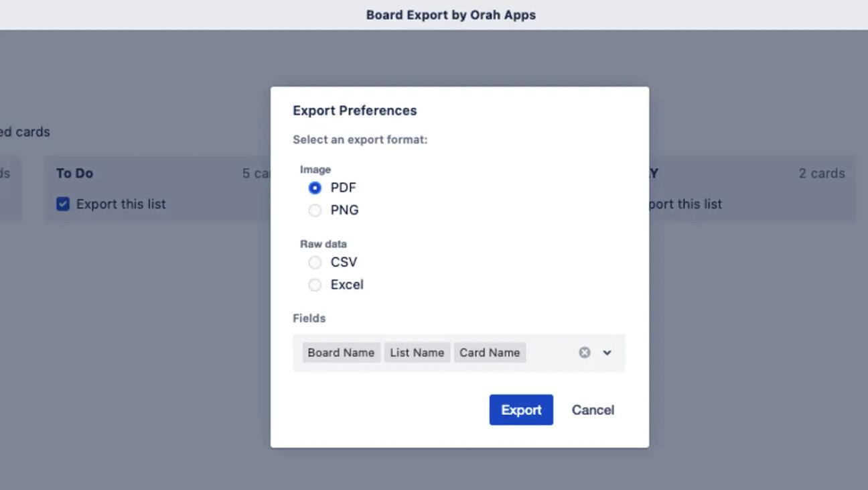Select the PNG image format
This screenshot has height=490, width=868.
315,210
